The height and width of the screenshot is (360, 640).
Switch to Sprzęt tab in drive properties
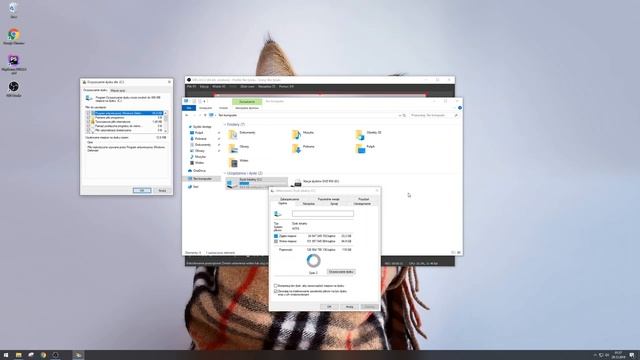point(334,204)
